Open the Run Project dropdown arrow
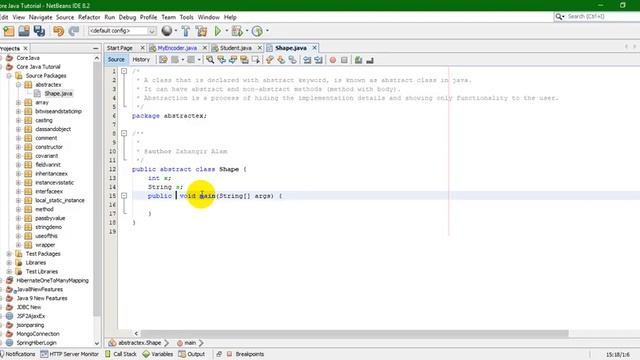This screenshot has height=360, width=640. tap(227, 31)
